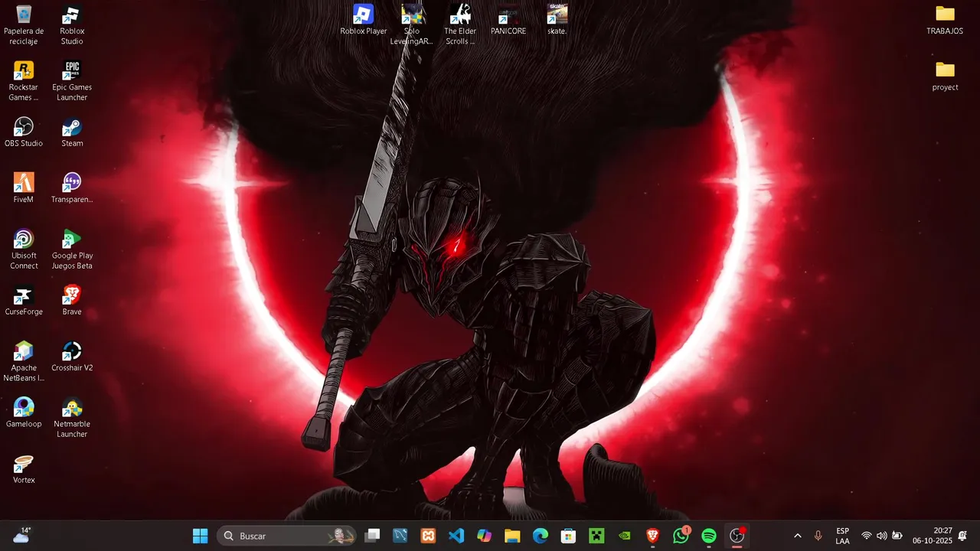Launch Visual Studio Code from taskbar
The height and width of the screenshot is (551, 980).
point(456,536)
